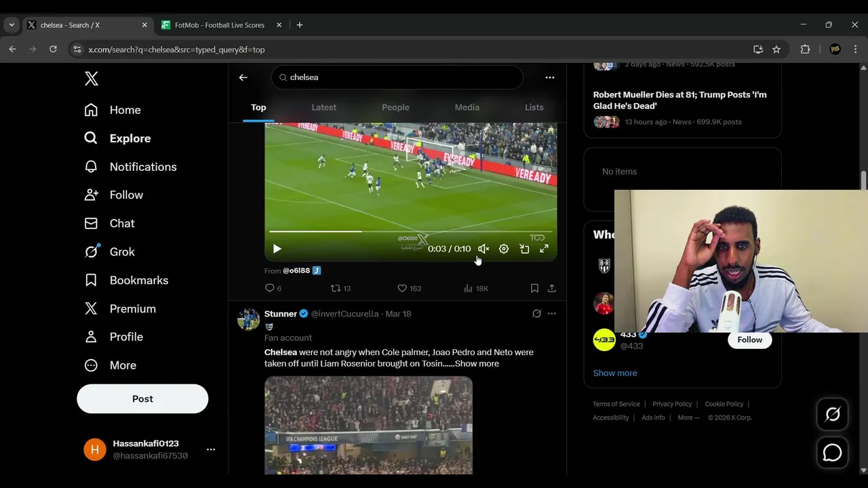Expand the footer More dropdown
The height and width of the screenshot is (488, 868).
point(689,418)
